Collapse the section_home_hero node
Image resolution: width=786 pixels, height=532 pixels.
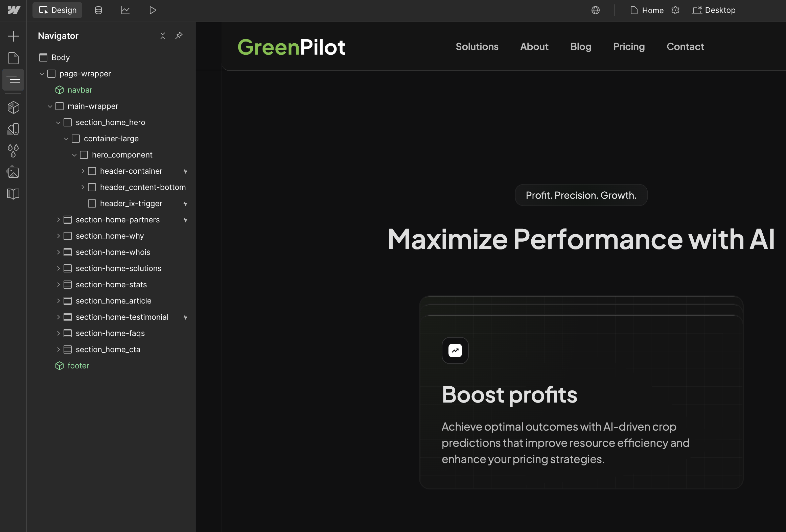[58, 122]
